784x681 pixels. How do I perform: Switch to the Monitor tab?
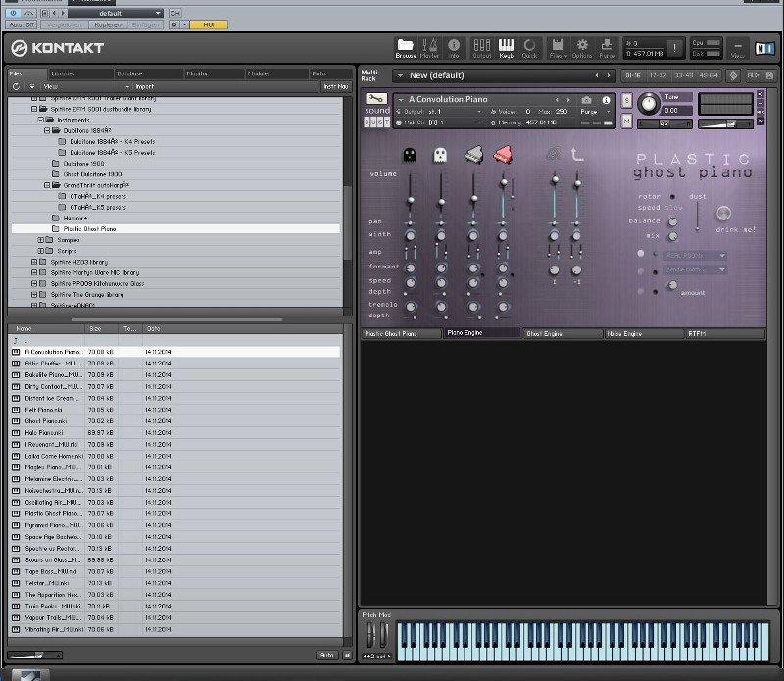(x=215, y=73)
